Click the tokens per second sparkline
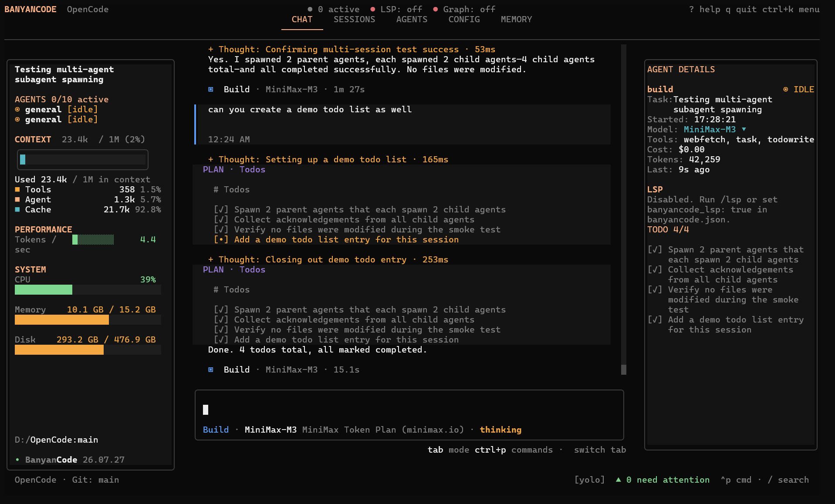Screen dimensions: 835x504 (x=93, y=239)
